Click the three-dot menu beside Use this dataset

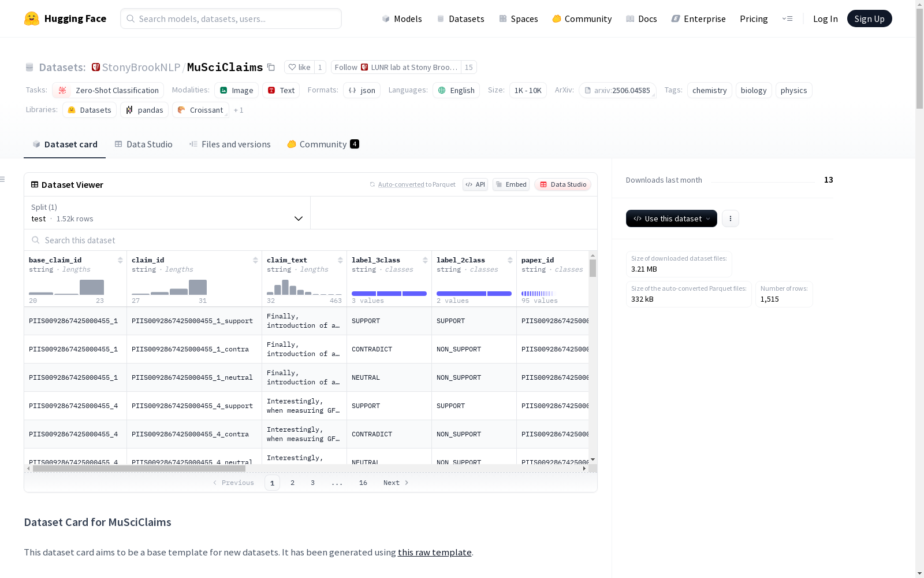click(x=731, y=218)
